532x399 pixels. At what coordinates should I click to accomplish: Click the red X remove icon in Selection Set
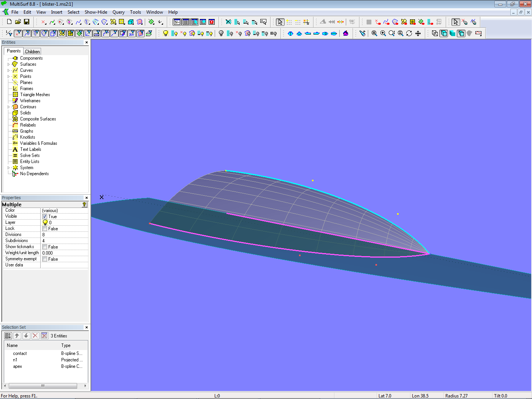click(35, 336)
